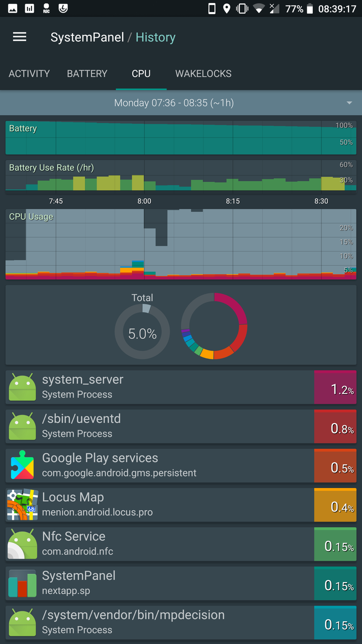Tap the /sbin/ueventd Android icon

(x=23, y=426)
